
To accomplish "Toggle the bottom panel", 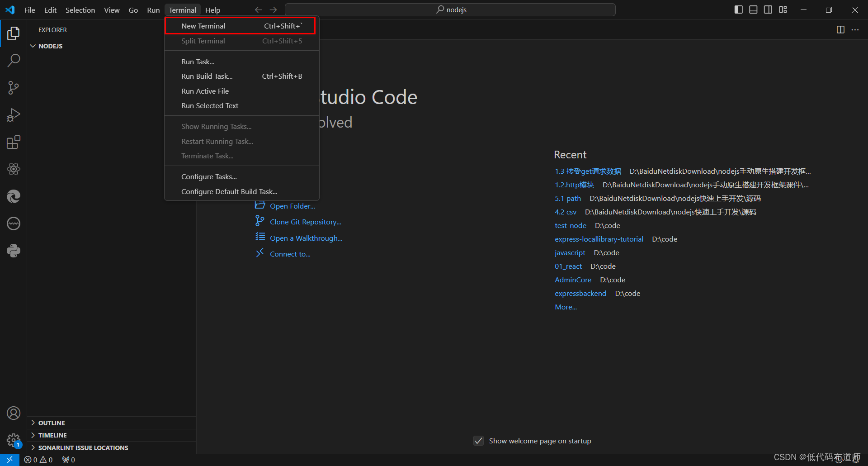I will point(753,10).
